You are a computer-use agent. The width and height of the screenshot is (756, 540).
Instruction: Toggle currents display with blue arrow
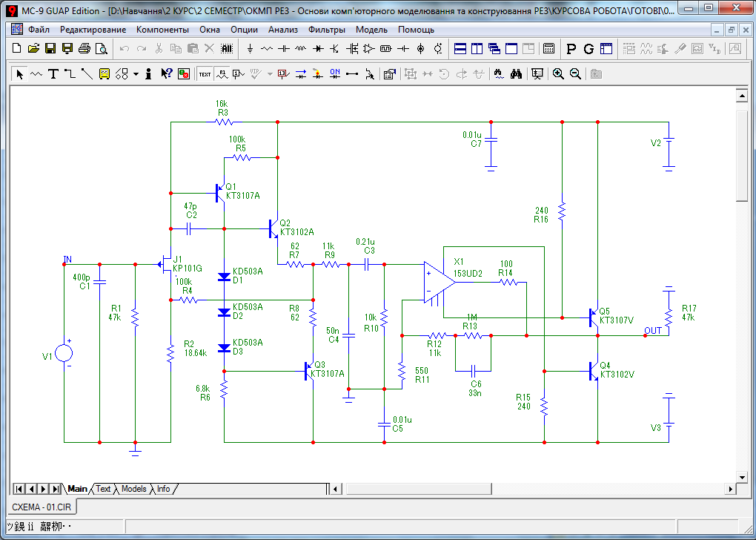[x=301, y=74]
